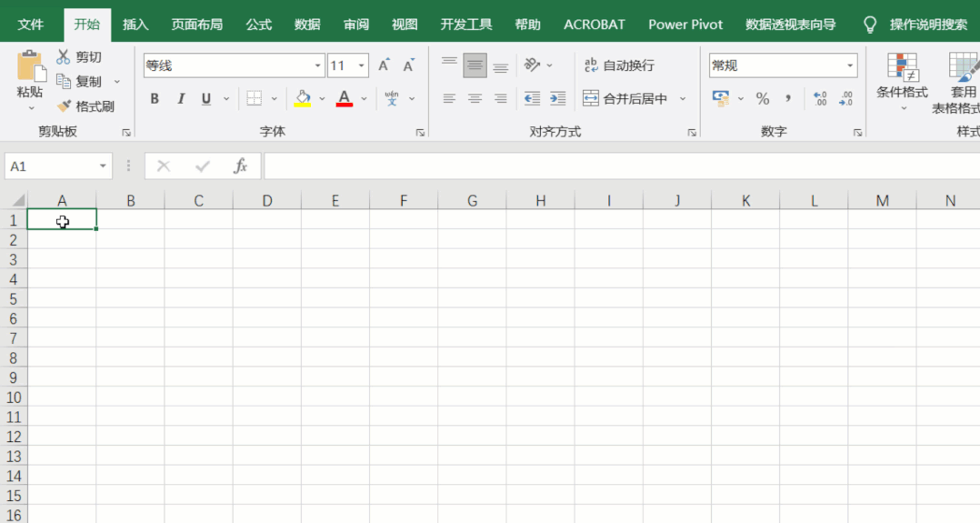The image size is (980, 523).
Task: Click the phonetic guide (wén) icon
Action: tap(392, 99)
